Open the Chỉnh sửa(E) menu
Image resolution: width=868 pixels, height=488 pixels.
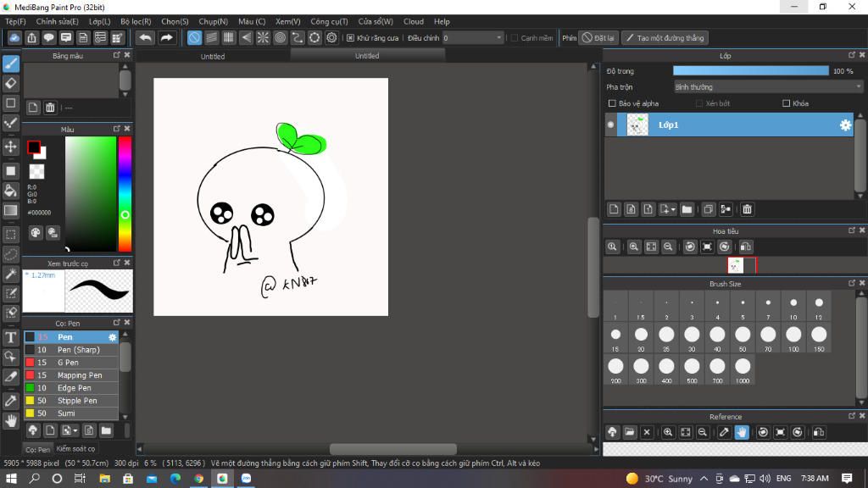(58, 21)
